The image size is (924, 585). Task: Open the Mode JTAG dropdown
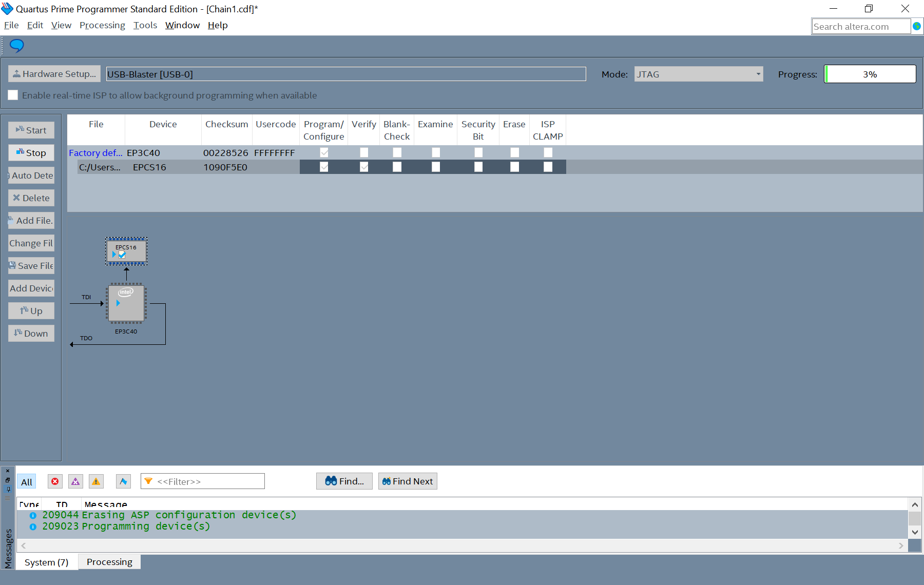coord(699,74)
